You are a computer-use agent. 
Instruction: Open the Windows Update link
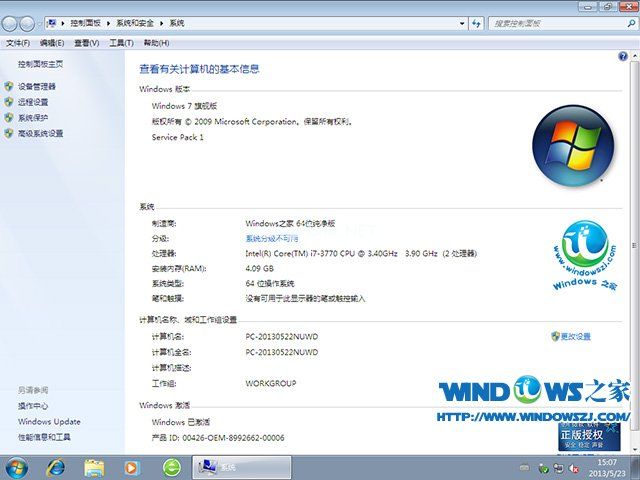tap(49, 422)
